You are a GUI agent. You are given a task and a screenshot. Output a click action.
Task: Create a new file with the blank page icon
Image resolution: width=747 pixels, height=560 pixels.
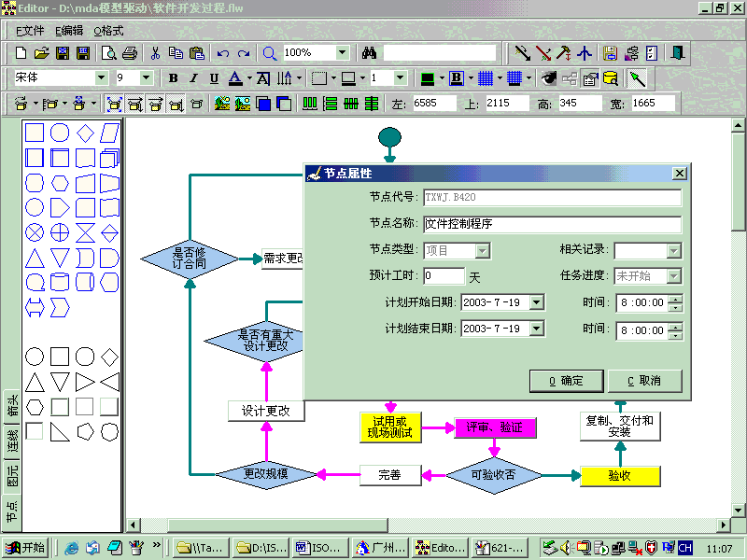click(x=21, y=53)
